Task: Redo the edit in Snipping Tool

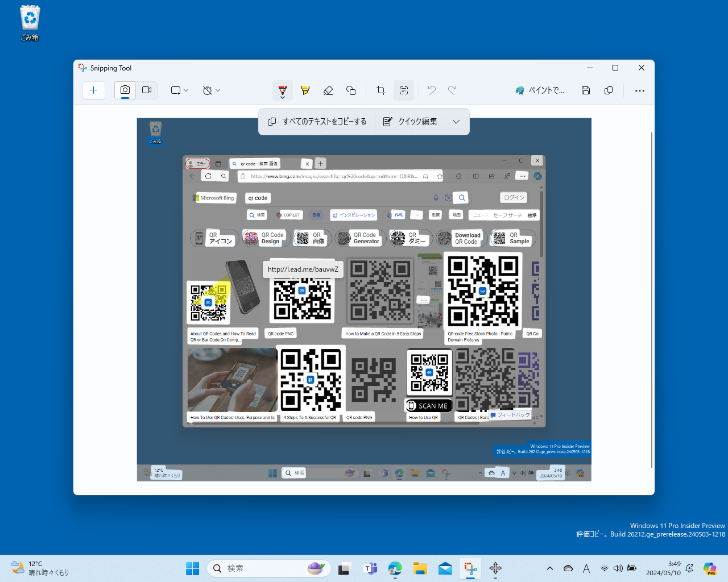Action: tap(452, 90)
